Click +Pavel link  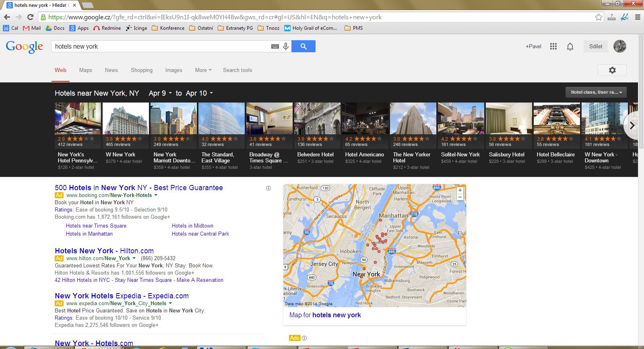pyautogui.click(x=533, y=47)
